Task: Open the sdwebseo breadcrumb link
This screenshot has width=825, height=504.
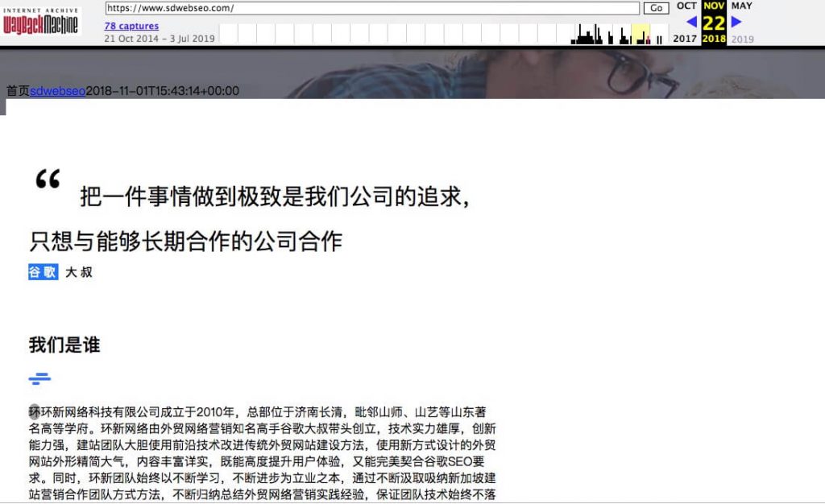Action: pyautogui.click(x=57, y=91)
